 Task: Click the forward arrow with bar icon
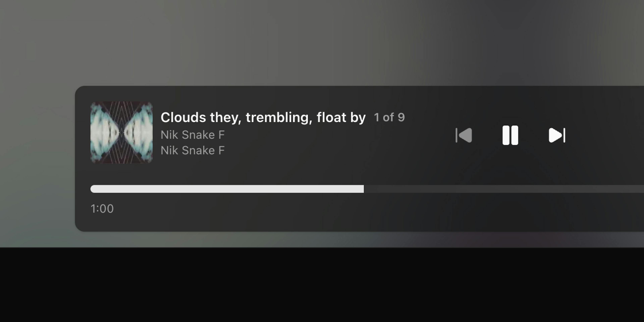(x=557, y=135)
